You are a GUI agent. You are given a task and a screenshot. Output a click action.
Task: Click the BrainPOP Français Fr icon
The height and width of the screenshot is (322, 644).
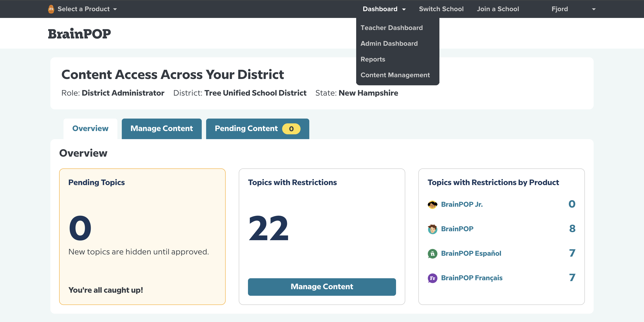[x=432, y=278]
